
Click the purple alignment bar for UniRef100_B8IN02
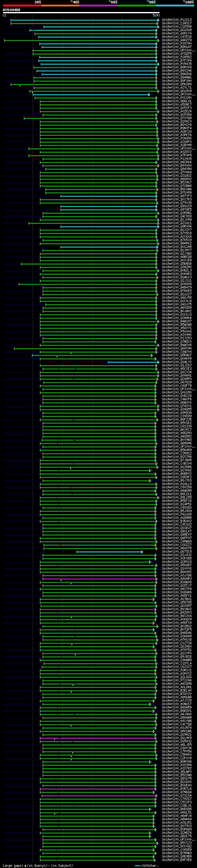(x=98, y=610)
